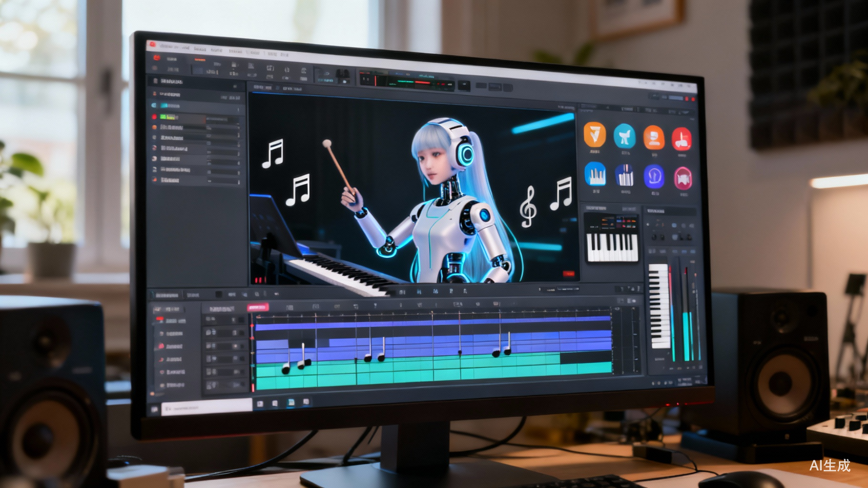Image resolution: width=868 pixels, height=488 pixels.
Task: Select the pink highlighted tab above the timeline
Action: point(258,308)
